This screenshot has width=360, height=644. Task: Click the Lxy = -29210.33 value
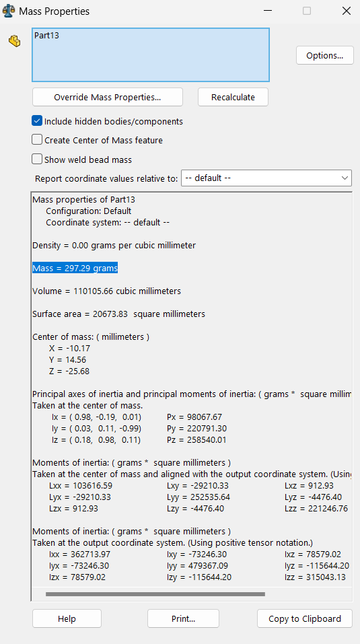point(197,485)
